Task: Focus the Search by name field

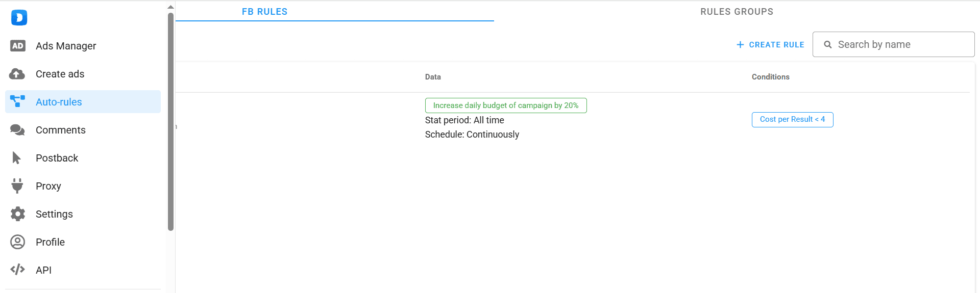Action: click(901, 45)
